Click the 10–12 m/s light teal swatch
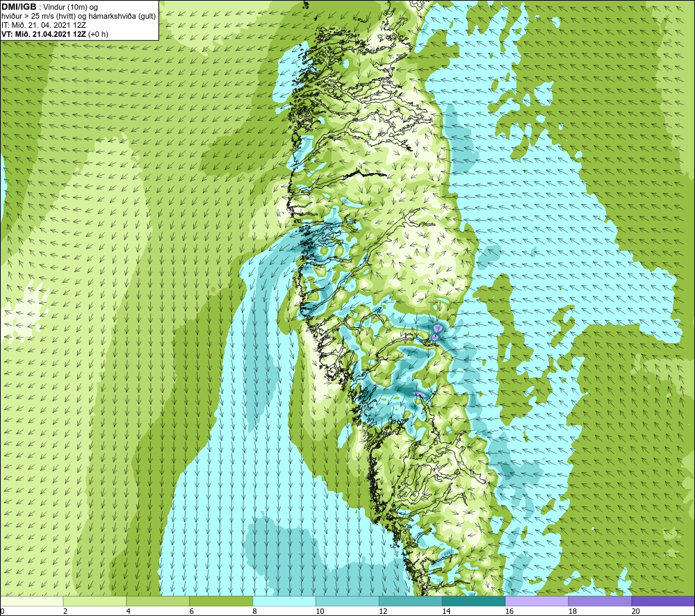695x616 pixels. pos(347,601)
